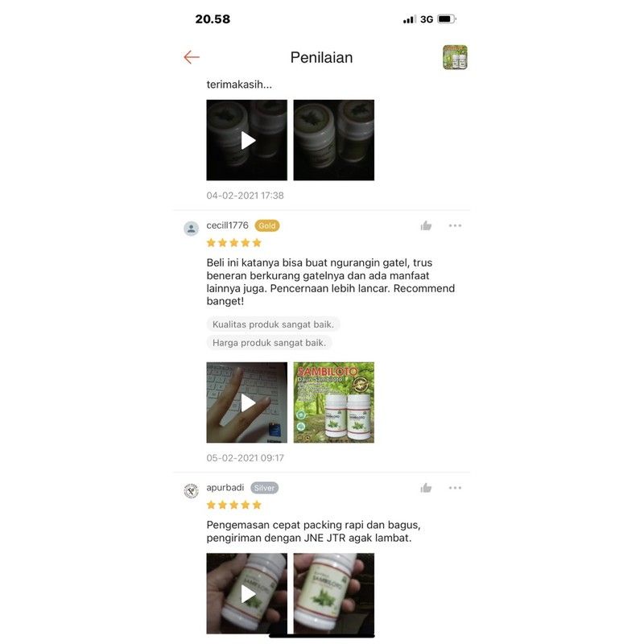Like apurbadi's review with the thumbs-up
Screen dimensions: 644x644
(x=426, y=488)
